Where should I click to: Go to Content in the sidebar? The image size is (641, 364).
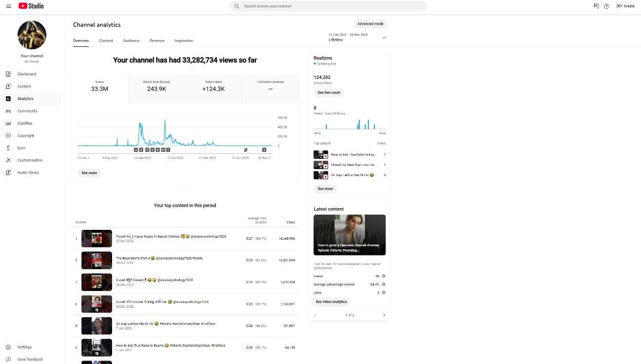[x=32, y=86]
